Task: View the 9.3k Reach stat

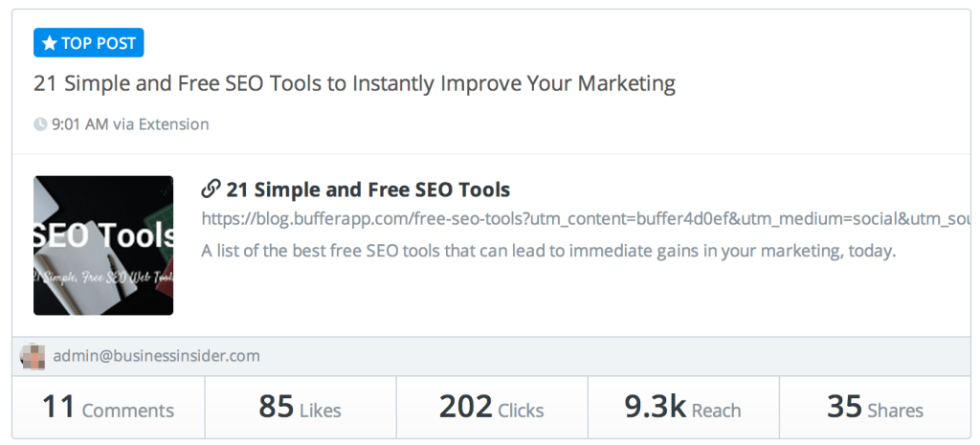Action: (x=683, y=408)
